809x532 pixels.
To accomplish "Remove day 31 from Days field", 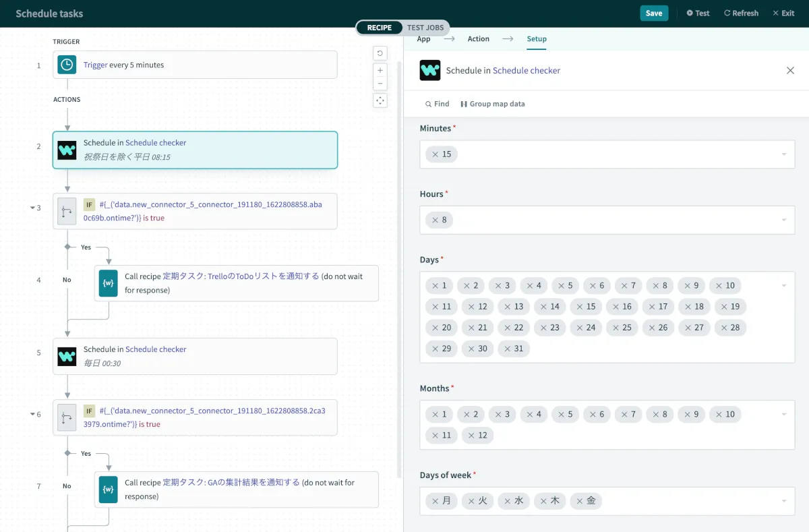I will coord(507,349).
